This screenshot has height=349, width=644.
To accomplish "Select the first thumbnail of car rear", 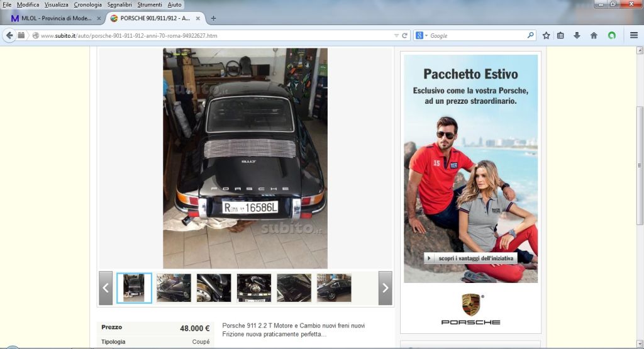I will tap(134, 288).
